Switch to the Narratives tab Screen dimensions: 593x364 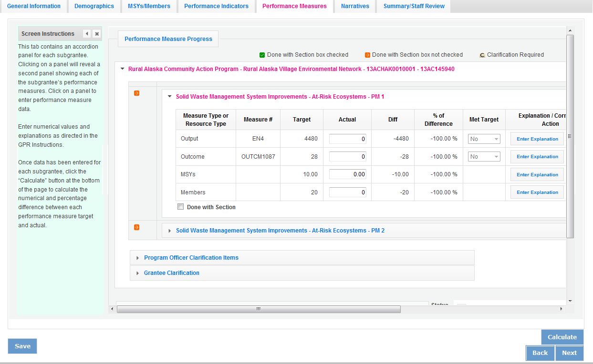pyautogui.click(x=355, y=6)
